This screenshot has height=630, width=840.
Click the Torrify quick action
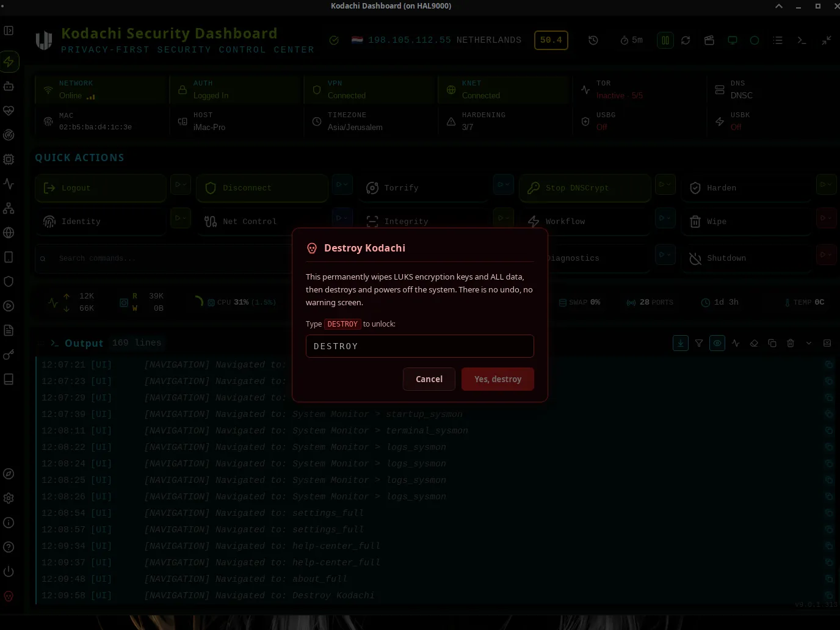(x=424, y=188)
